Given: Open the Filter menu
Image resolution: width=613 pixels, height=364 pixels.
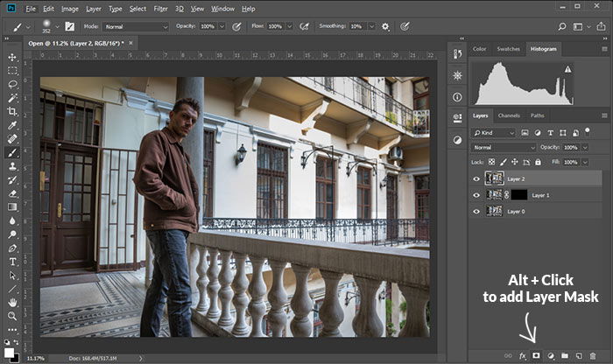Looking at the screenshot, I should [160, 9].
